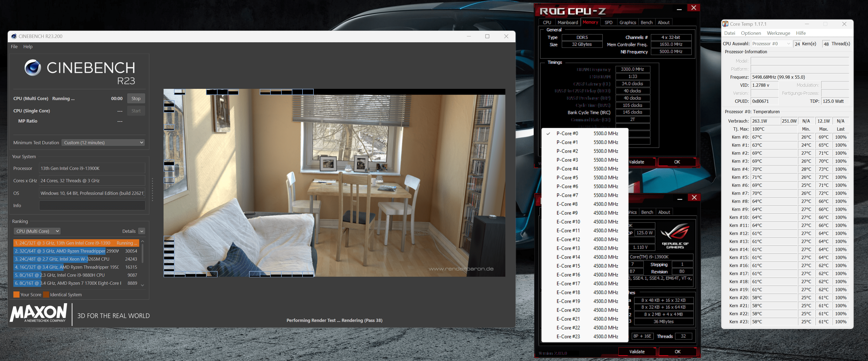Close the ROG CPU-Z Memory window

693,8
